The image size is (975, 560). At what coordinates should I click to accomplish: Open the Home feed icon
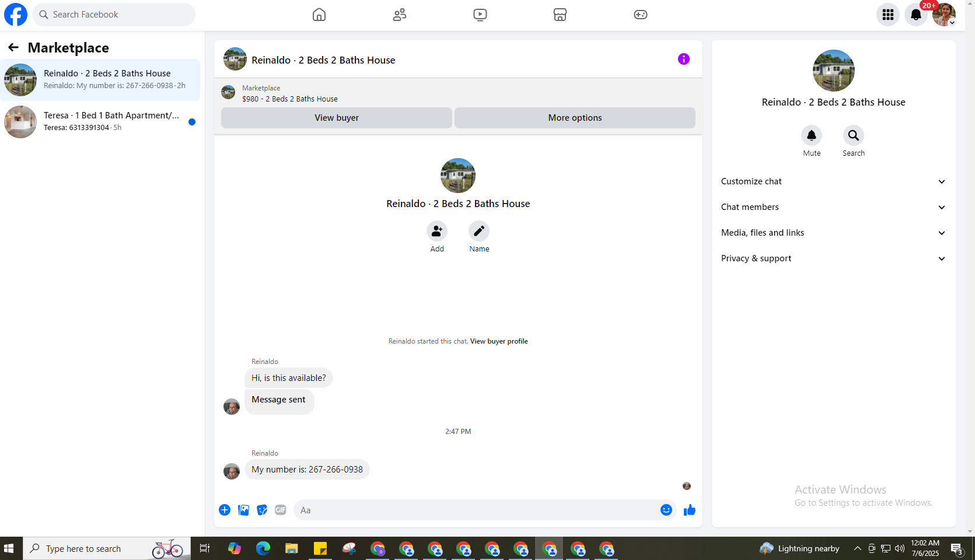pos(319,15)
